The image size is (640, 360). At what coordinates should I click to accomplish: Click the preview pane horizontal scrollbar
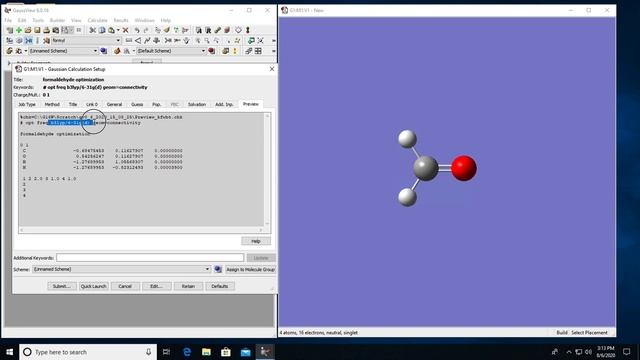(x=141, y=230)
